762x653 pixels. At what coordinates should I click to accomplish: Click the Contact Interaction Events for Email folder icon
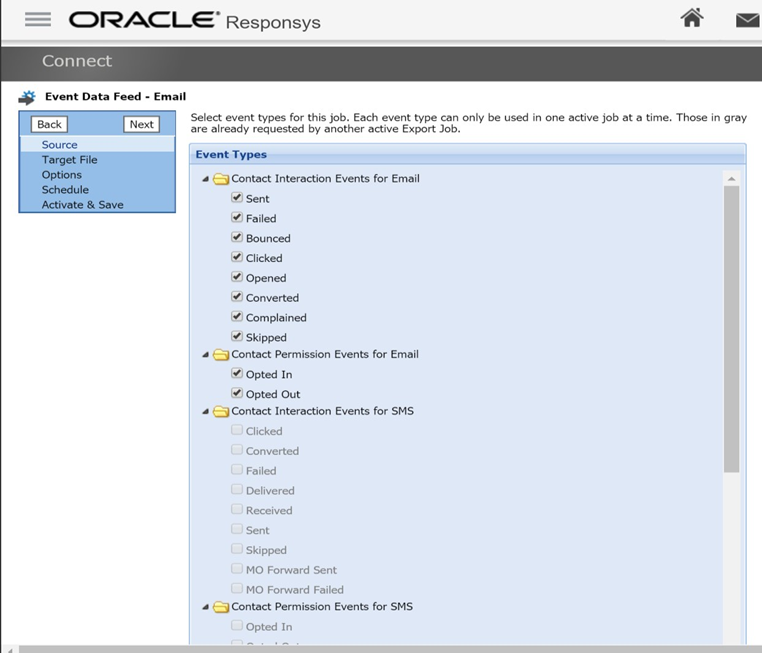click(221, 180)
